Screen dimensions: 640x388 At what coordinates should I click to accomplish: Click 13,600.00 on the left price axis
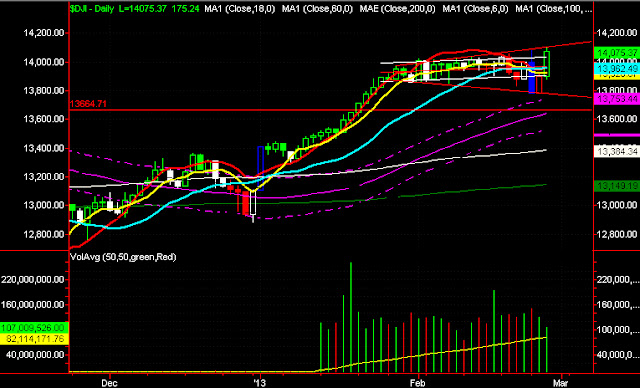coord(44,119)
